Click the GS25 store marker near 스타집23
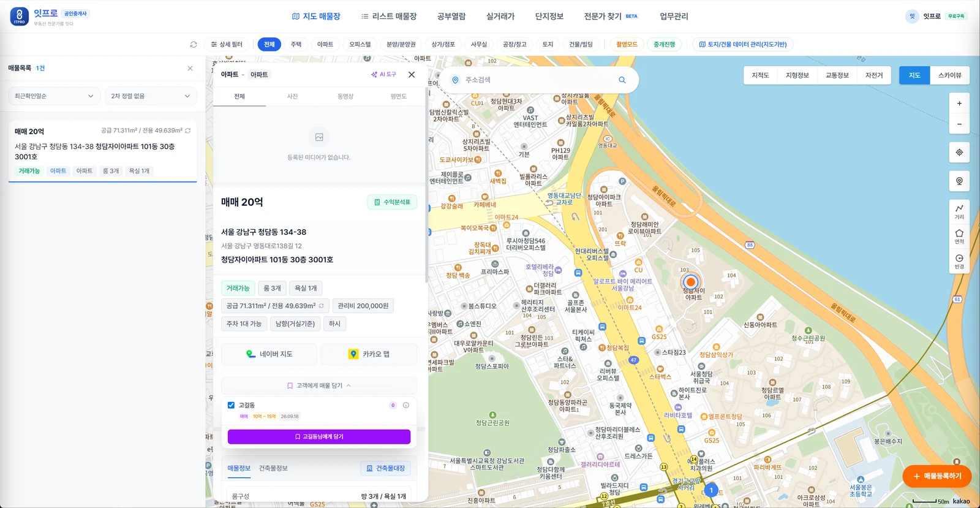Viewport: 980px width, 508px height. click(659, 330)
